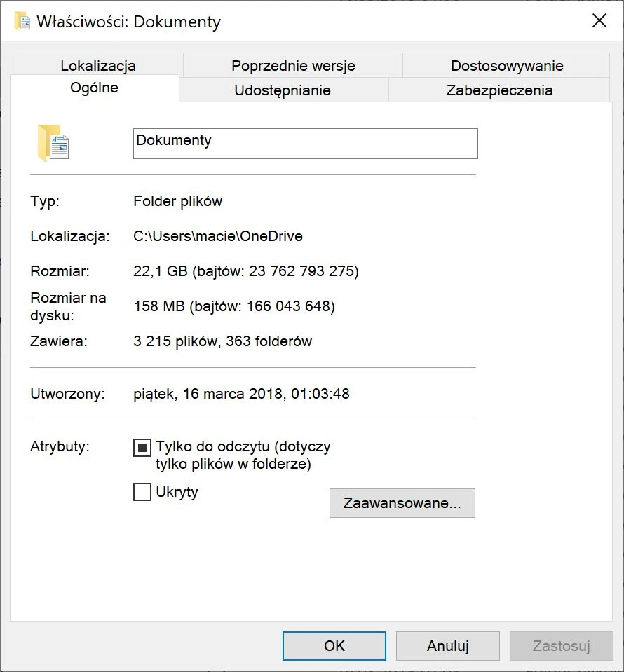Click the greyed-out Zastosuj button
The height and width of the screenshot is (672, 624).
[562, 646]
